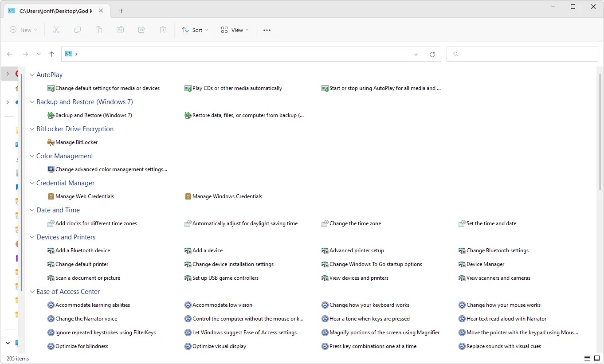The height and width of the screenshot is (364, 604).
Task: Click the Date and Time group header
Action: (x=58, y=210)
